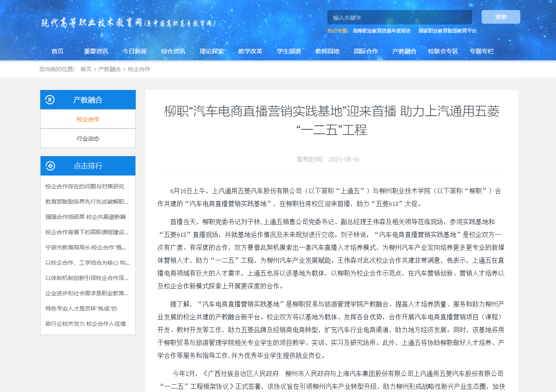The width and height of the screenshot is (556, 392).
Task: Click the site logo 现代高等职业技术教育网
Action: 128,23
